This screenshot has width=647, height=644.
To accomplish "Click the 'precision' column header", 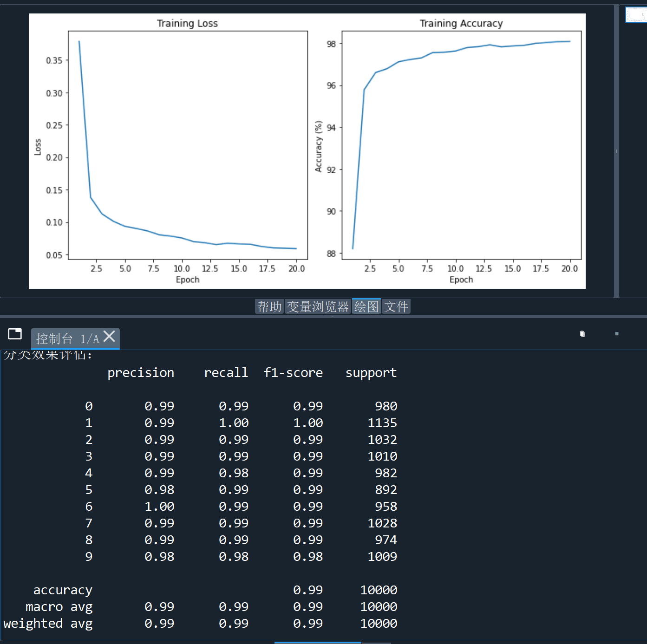I will pyautogui.click(x=141, y=373).
